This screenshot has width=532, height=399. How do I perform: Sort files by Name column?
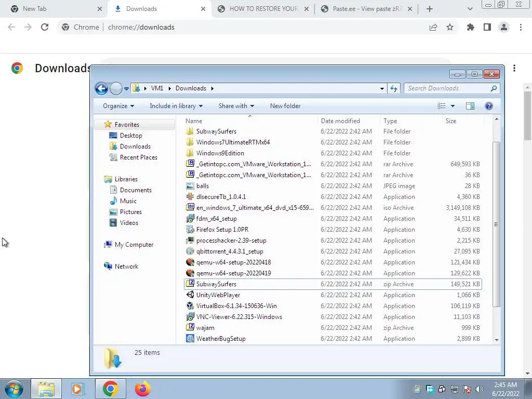coord(194,121)
